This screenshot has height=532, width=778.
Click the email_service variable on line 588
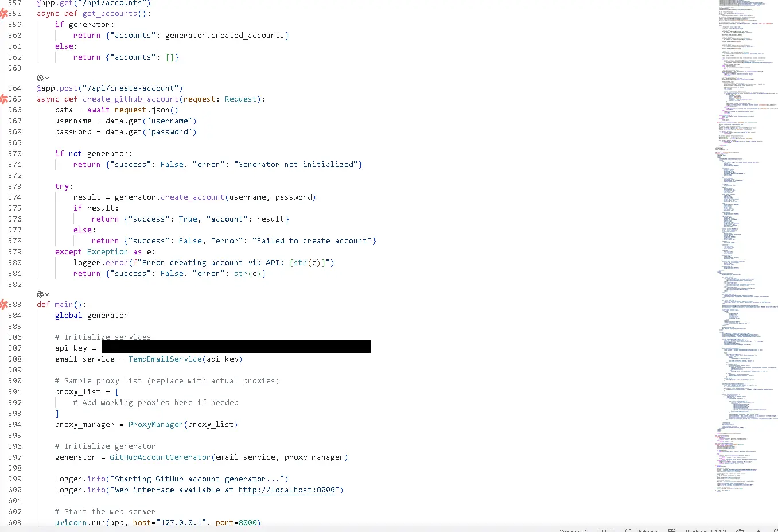coord(85,359)
